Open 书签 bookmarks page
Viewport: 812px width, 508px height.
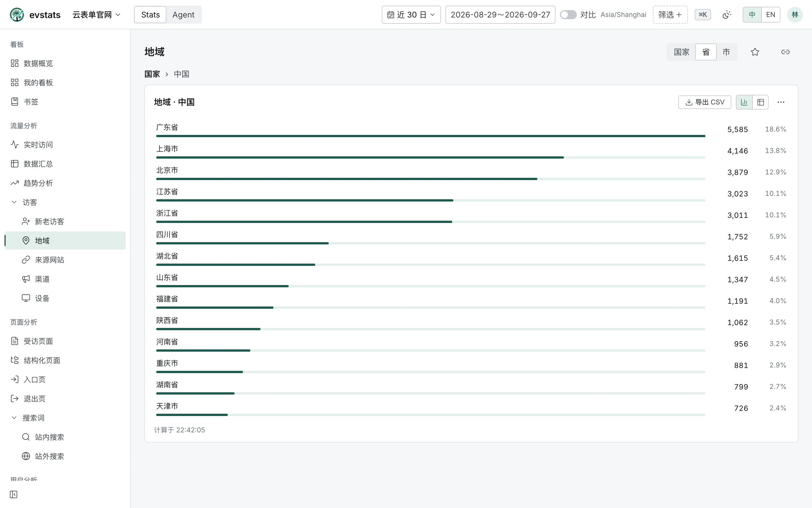tap(65, 102)
